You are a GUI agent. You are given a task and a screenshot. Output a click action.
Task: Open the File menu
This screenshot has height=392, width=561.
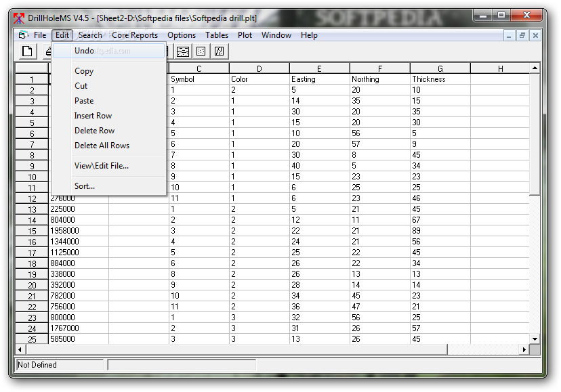(40, 35)
